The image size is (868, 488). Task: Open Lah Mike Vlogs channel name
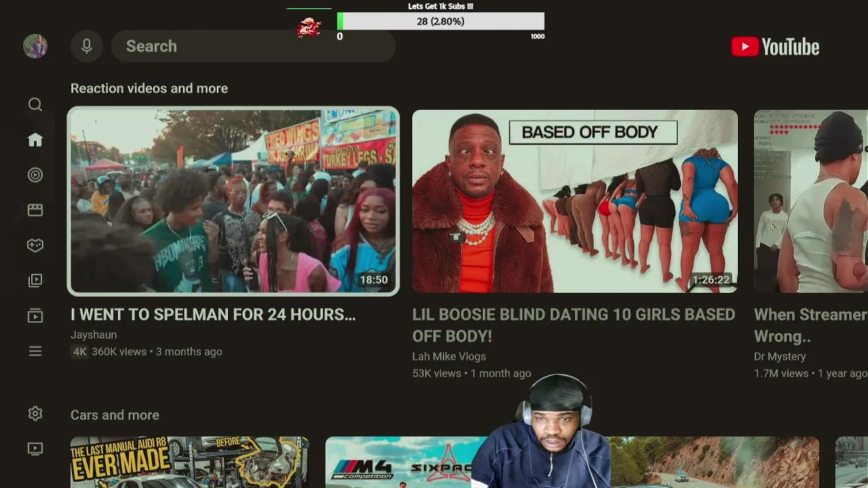point(449,357)
